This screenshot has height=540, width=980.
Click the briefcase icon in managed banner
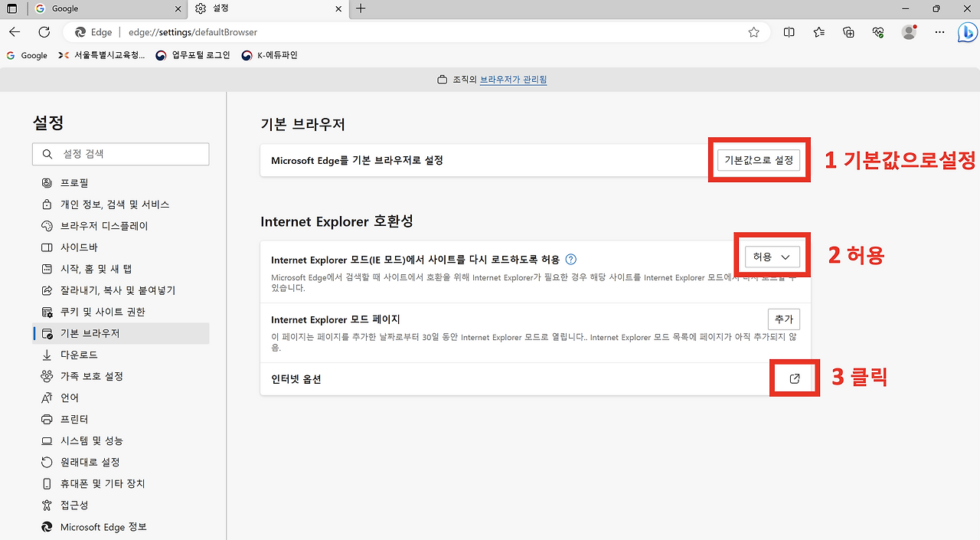442,80
